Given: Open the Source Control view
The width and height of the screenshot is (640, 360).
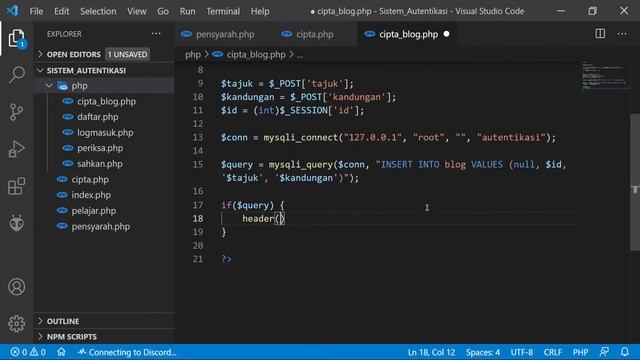Looking at the screenshot, I should 16,112.
